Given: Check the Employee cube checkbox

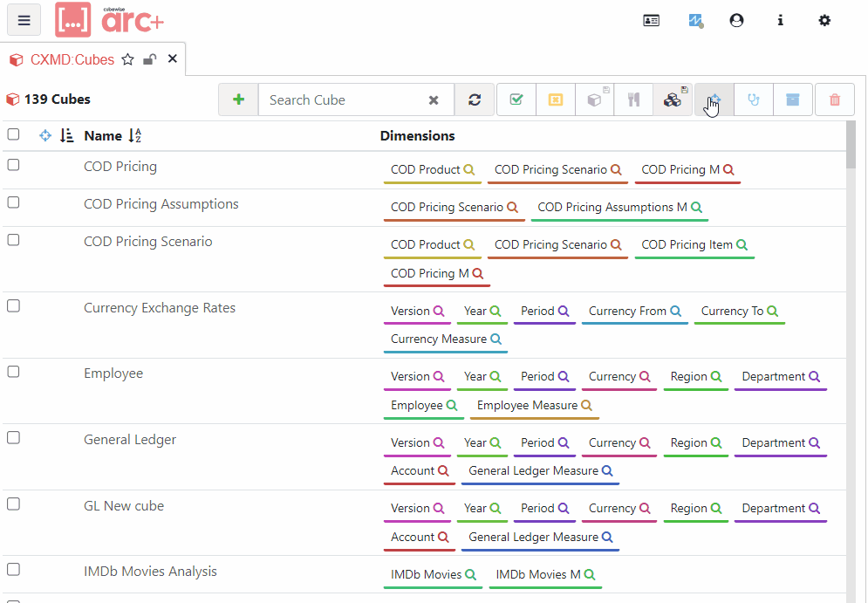Looking at the screenshot, I should pos(13,372).
